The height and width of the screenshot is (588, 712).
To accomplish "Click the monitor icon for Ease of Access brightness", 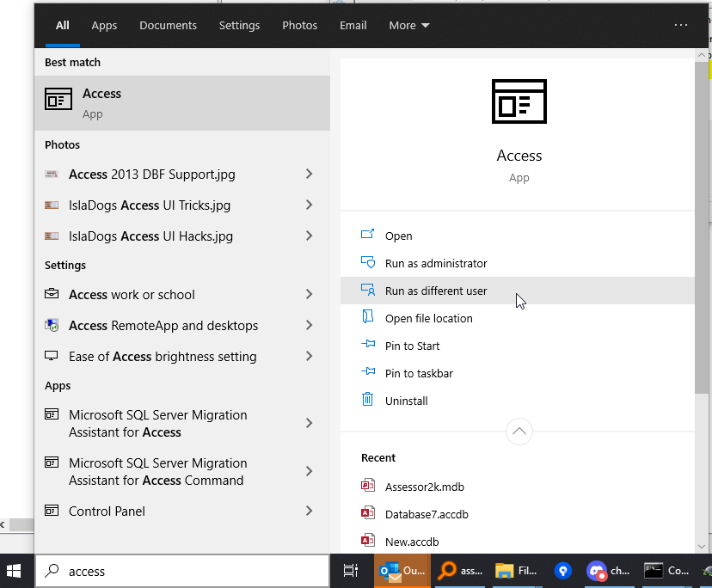I will click(x=52, y=356).
